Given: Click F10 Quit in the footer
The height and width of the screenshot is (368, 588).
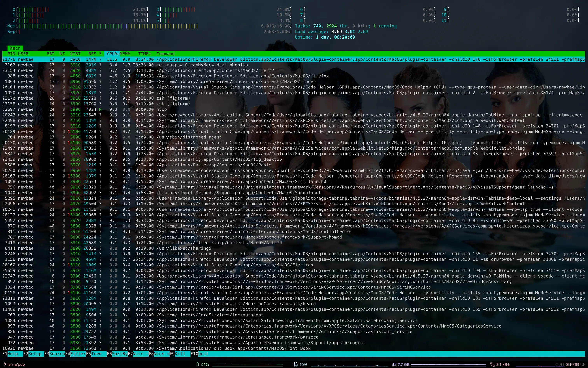Looking at the screenshot, I should [x=203, y=354].
